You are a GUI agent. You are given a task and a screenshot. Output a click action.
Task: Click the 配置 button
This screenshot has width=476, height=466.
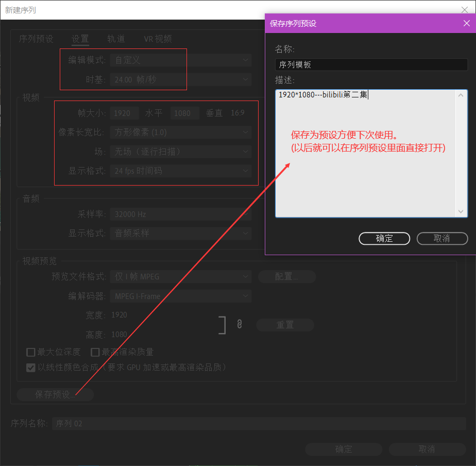pyautogui.click(x=287, y=277)
